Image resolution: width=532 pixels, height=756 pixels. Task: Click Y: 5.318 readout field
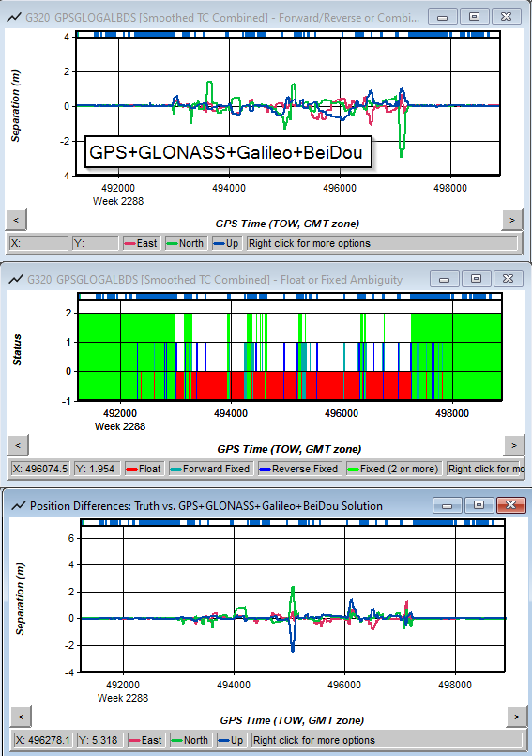point(100,740)
